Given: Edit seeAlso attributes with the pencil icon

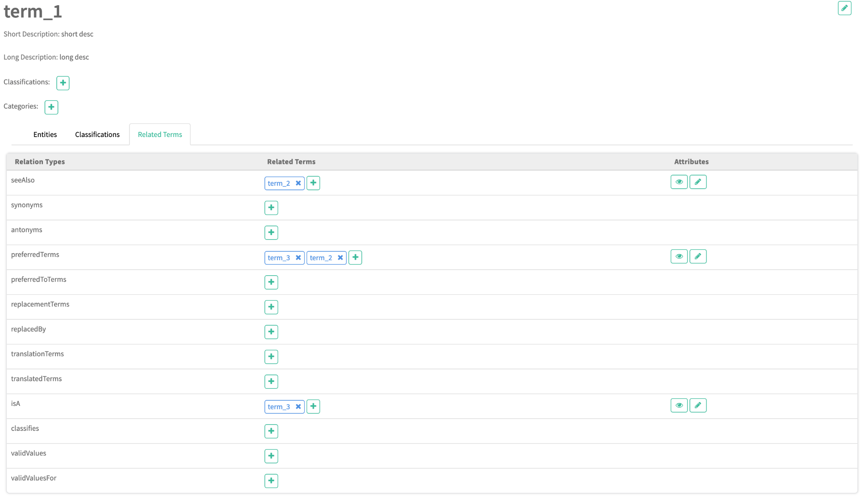Looking at the screenshot, I should (x=698, y=182).
